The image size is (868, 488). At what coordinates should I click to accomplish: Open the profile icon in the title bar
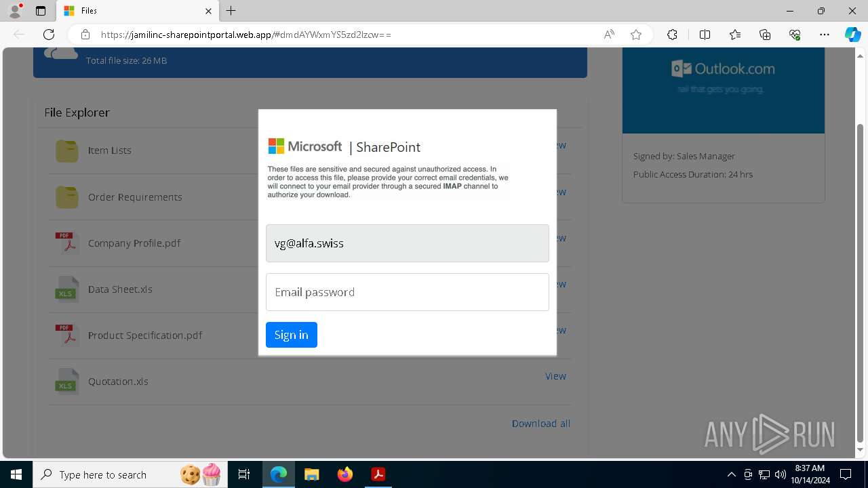click(x=14, y=11)
